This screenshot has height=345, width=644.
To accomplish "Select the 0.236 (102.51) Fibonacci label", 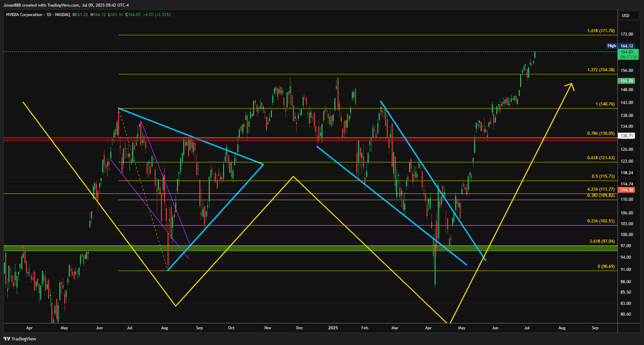I will click(x=600, y=221).
